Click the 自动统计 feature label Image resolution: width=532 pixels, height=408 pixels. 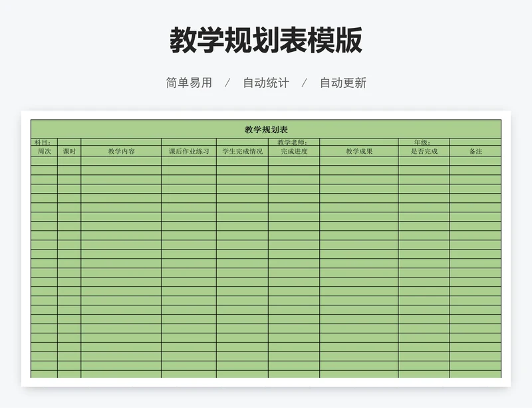pos(265,83)
